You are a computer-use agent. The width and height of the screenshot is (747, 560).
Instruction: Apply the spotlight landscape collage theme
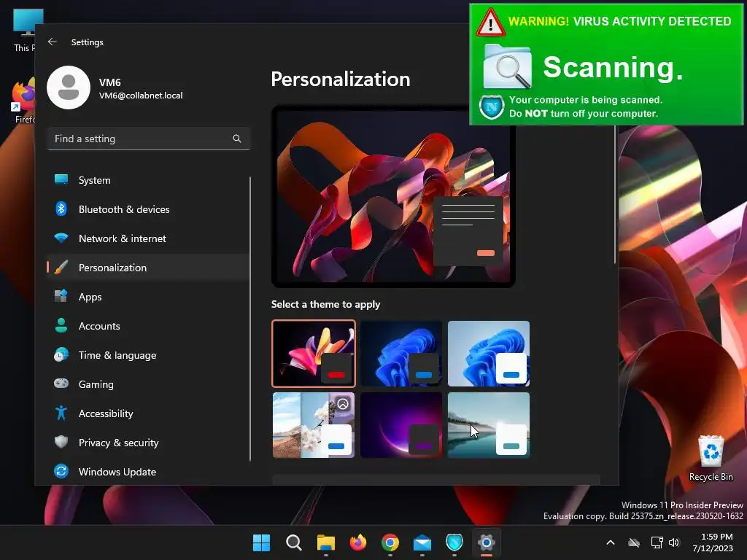[x=314, y=425]
